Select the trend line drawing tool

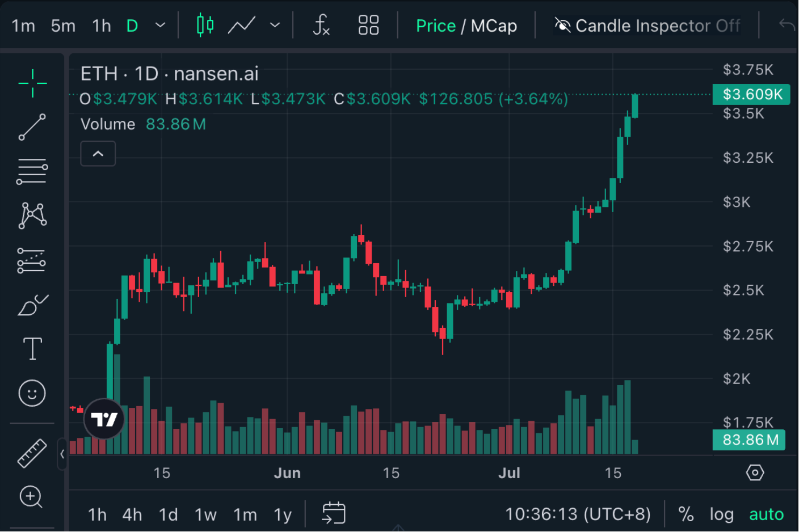[x=32, y=126]
